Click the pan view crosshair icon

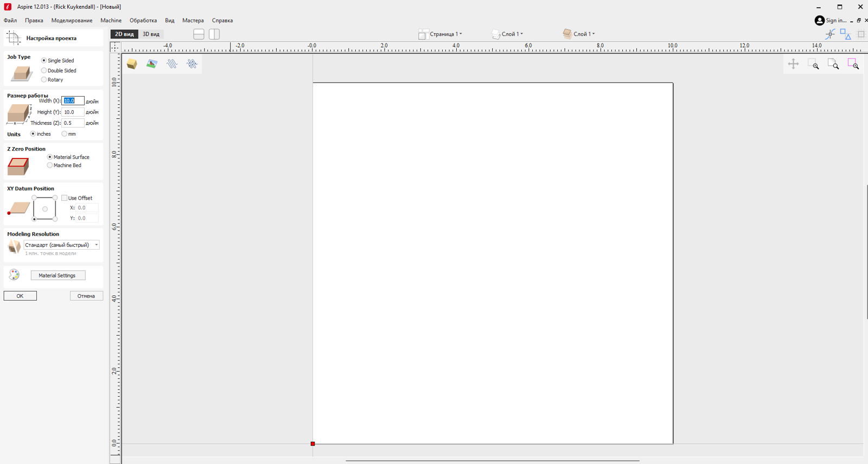pos(793,64)
